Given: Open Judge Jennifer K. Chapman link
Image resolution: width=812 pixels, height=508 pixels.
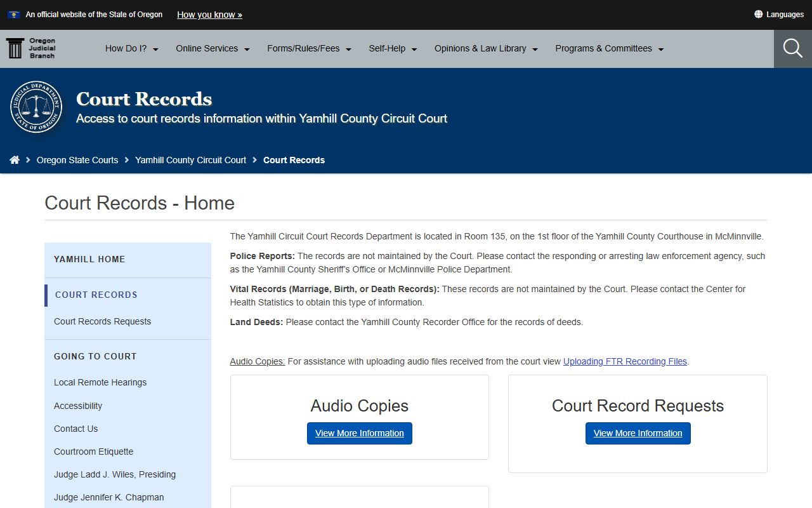Looking at the screenshot, I should click(109, 497).
